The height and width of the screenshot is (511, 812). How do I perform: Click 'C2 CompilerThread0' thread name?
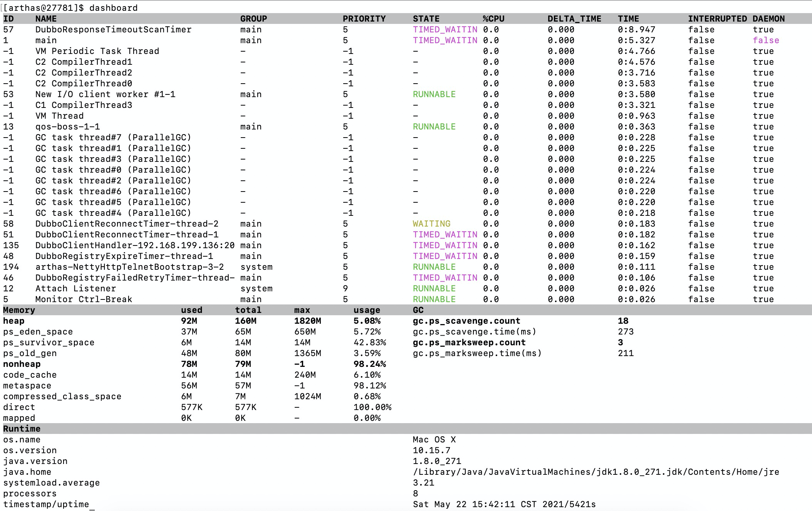click(x=84, y=83)
